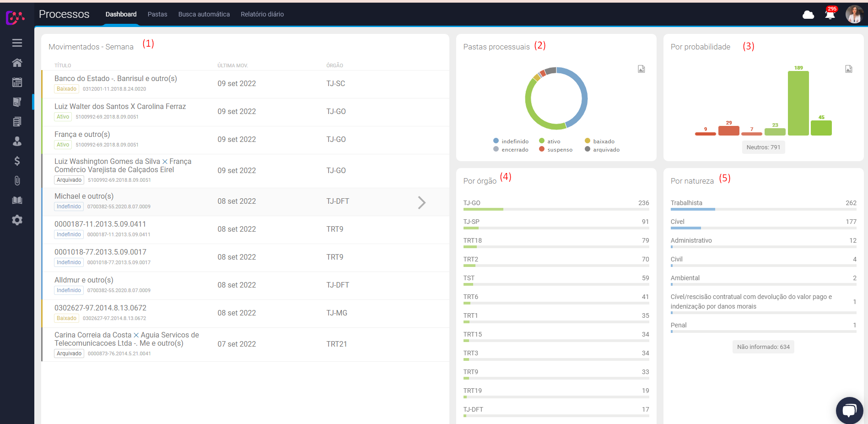The image size is (868, 424).
Task: Open the user avatar profile menu
Action: pos(854,15)
